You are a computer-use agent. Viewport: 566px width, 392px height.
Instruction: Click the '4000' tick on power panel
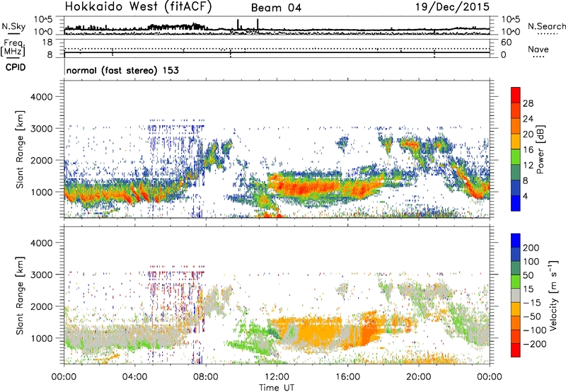click(x=41, y=97)
